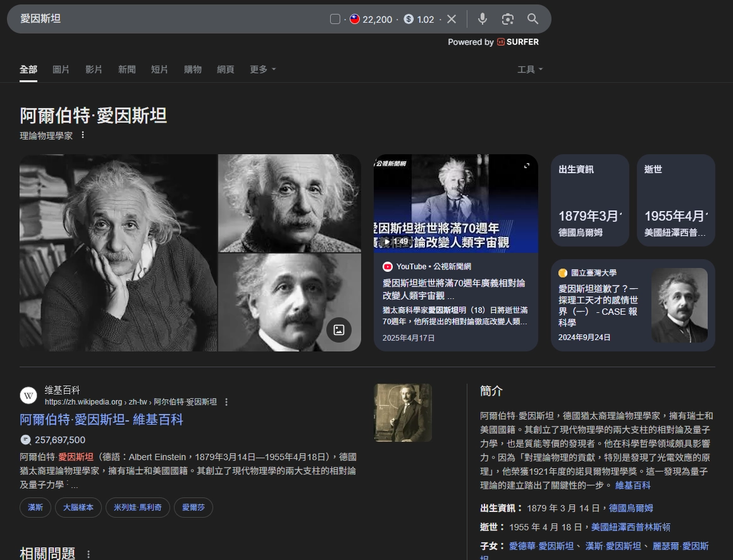Open the three-dot menu next to 理論物理學家
Screen dimensions: 733x560
coord(83,135)
